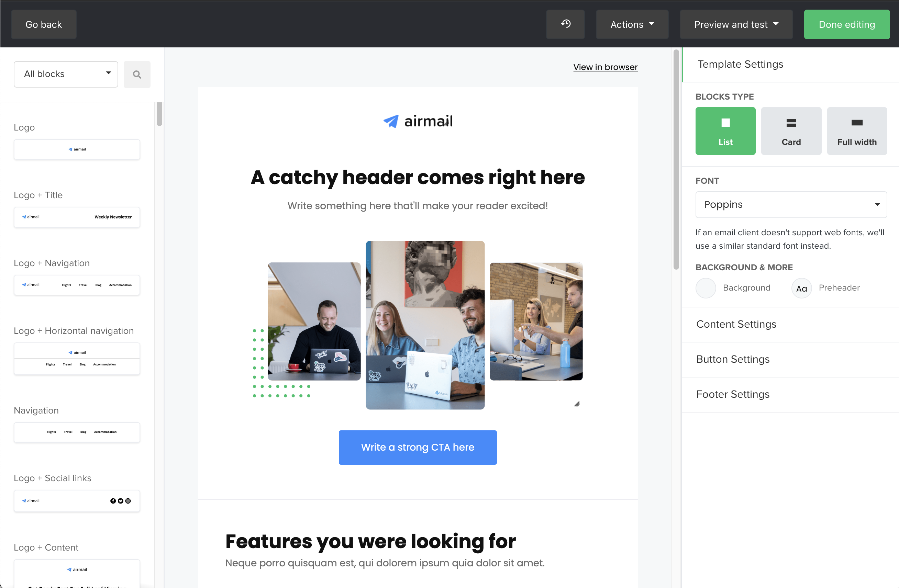The height and width of the screenshot is (588, 899).
Task: Select the Logo + Navigation block thumbnail
Action: coord(77,285)
